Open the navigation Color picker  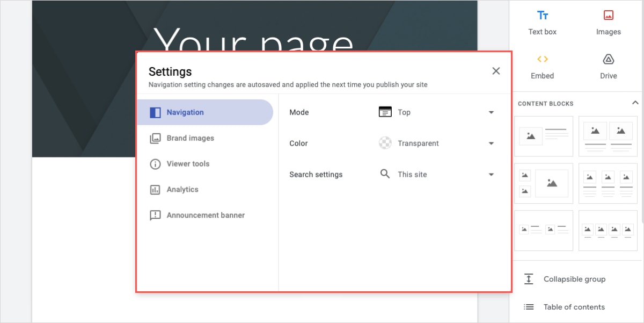point(491,143)
